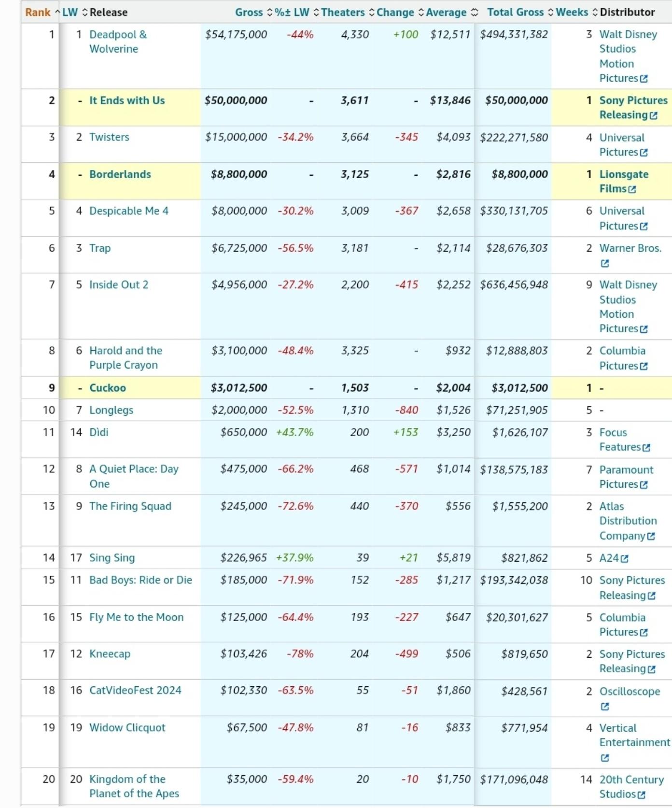Click external icon next to Atlas Distribution Company
This screenshot has height=808, width=672.
(651, 537)
